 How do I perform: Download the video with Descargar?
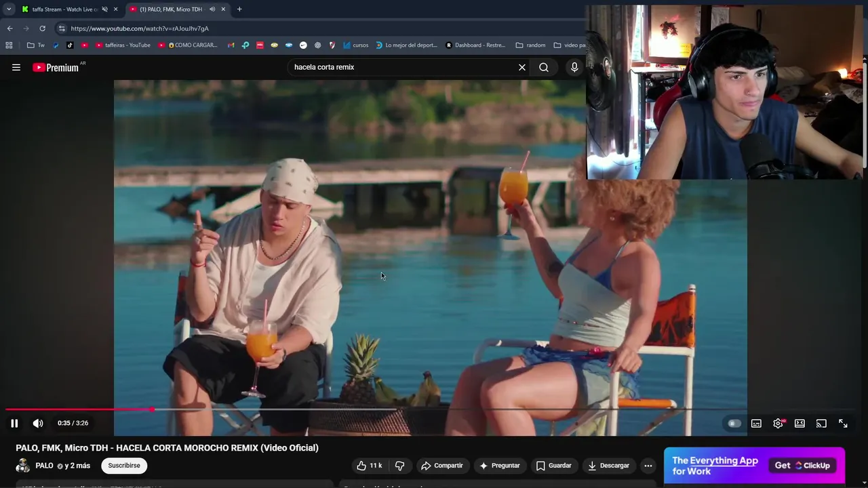[608, 466]
